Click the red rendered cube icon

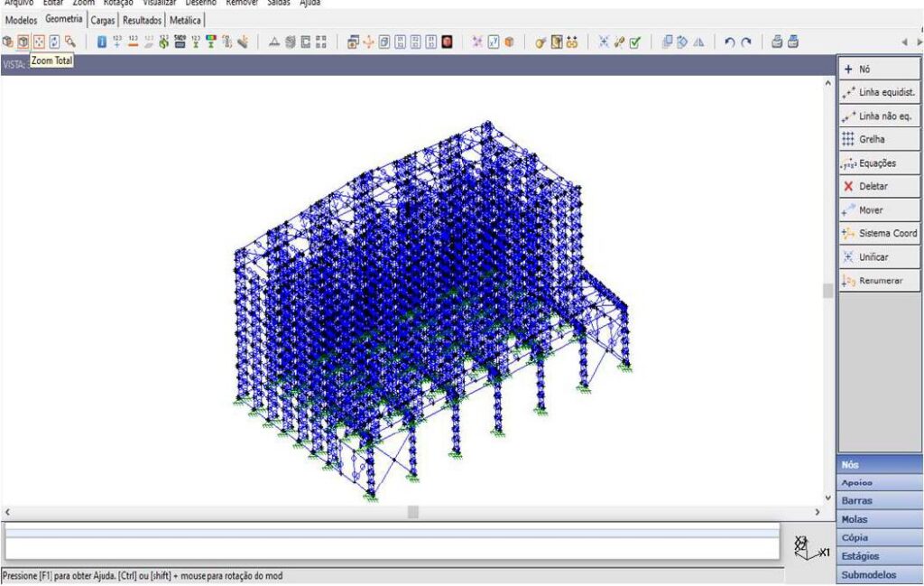tap(448, 42)
